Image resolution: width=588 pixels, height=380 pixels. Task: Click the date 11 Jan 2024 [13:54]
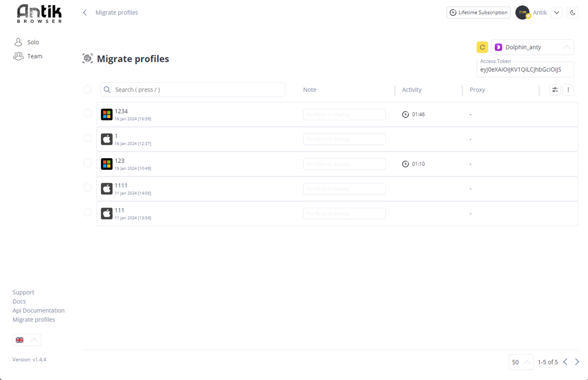pos(133,218)
